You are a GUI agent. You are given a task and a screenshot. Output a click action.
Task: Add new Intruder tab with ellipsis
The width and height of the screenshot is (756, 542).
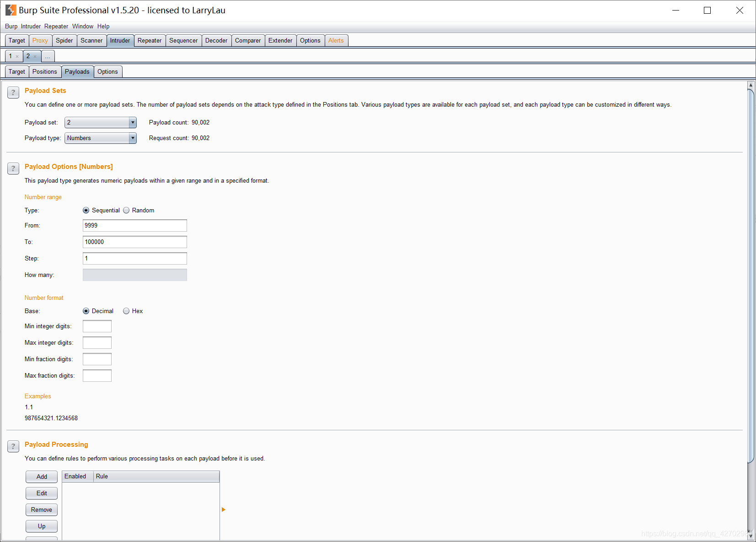[x=48, y=56]
